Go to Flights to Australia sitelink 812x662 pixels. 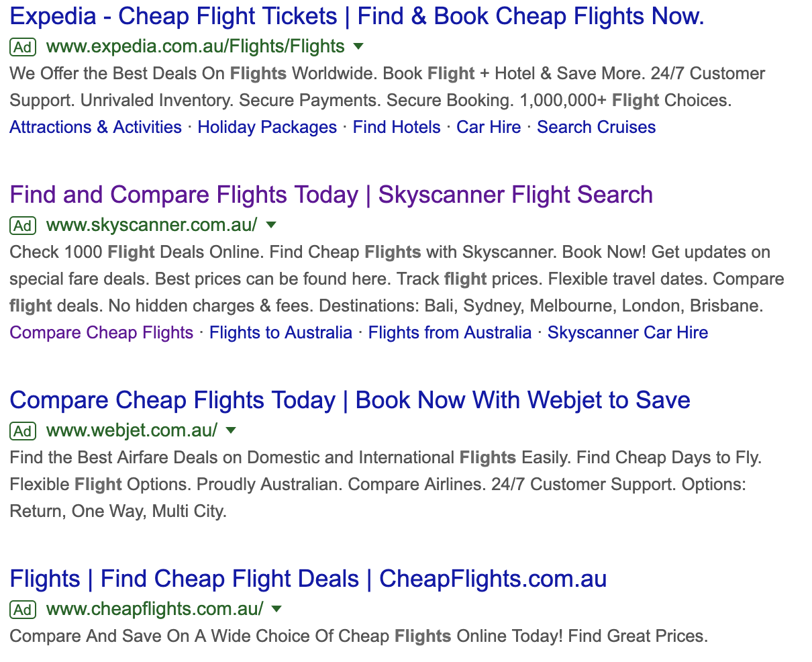(281, 333)
